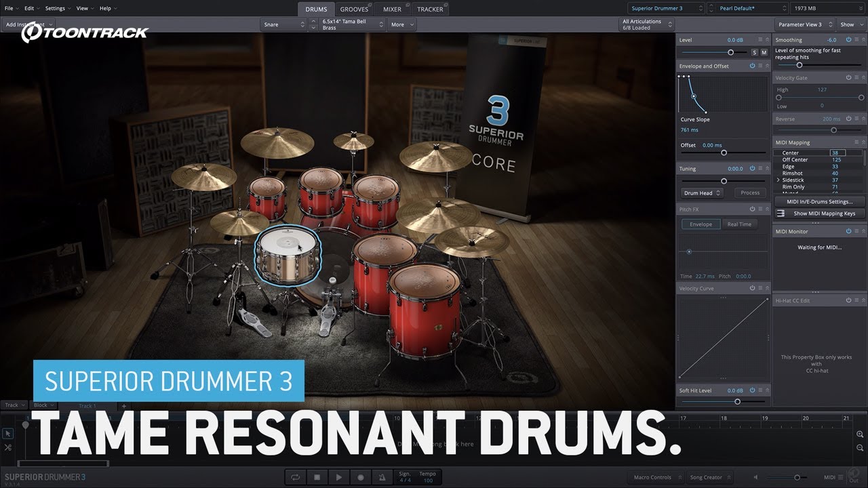Open the 6.5x14" Tama Bell Brass dropdown
This screenshot has height=488, width=868.
pyautogui.click(x=352, y=24)
